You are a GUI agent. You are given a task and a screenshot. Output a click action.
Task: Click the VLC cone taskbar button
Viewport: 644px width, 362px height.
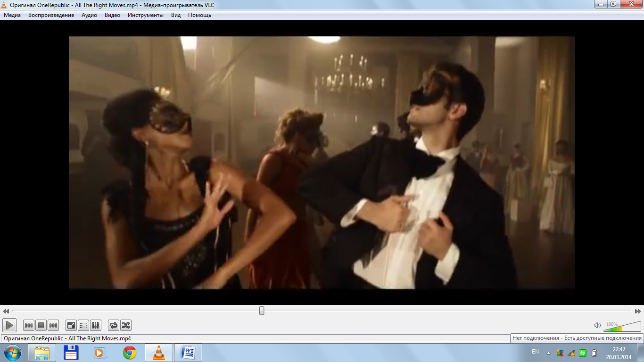pos(159,353)
